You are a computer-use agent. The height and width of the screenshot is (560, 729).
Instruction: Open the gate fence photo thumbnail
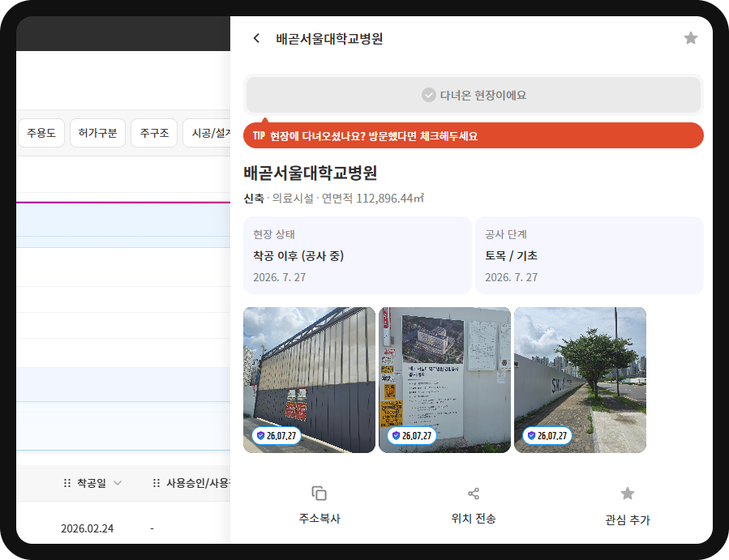pyautogui.click(x=309, y=380)
